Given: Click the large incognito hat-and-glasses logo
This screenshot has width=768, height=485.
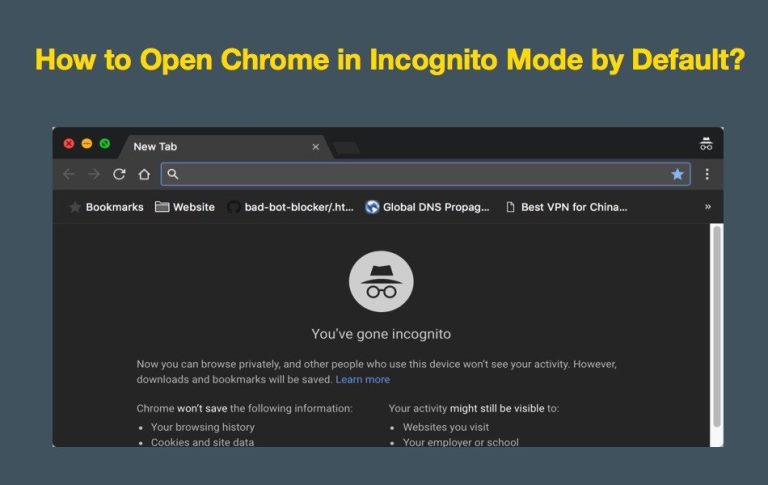Looking at the screenshot, I should [x=381, y=281].
